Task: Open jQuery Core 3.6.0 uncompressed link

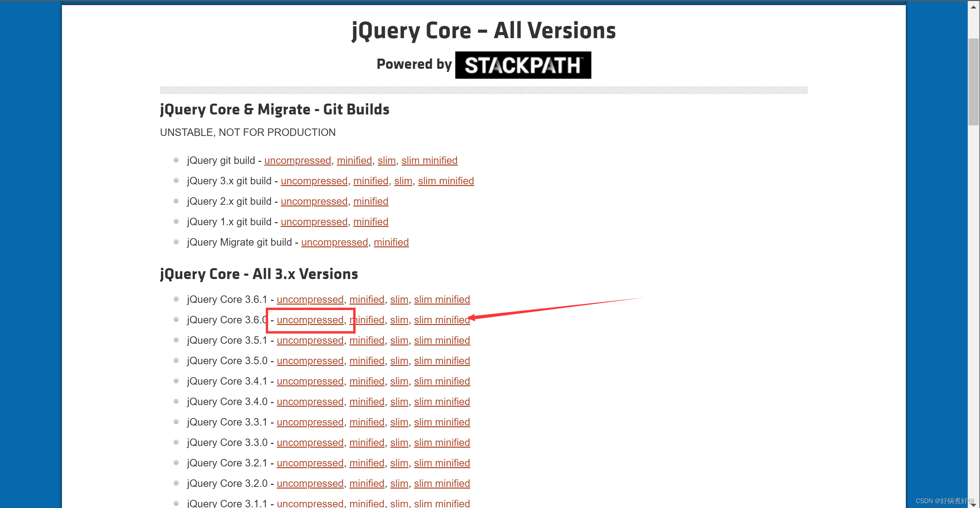Action: click(310, 320)
